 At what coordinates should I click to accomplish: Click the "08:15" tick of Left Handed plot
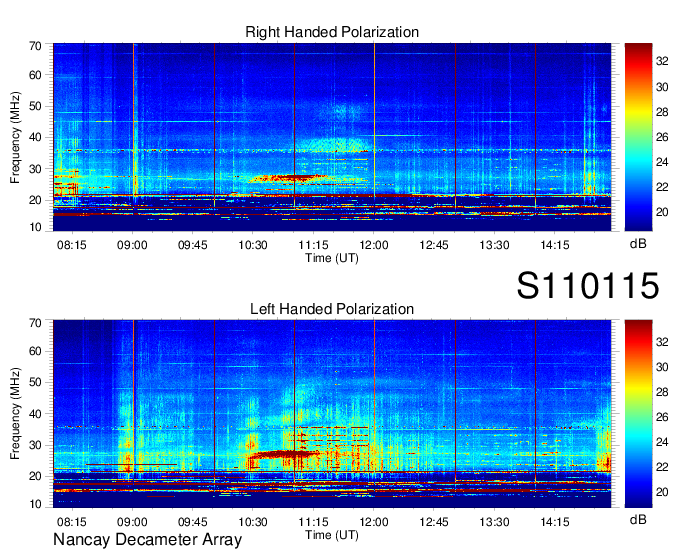[x=72, y=522]
